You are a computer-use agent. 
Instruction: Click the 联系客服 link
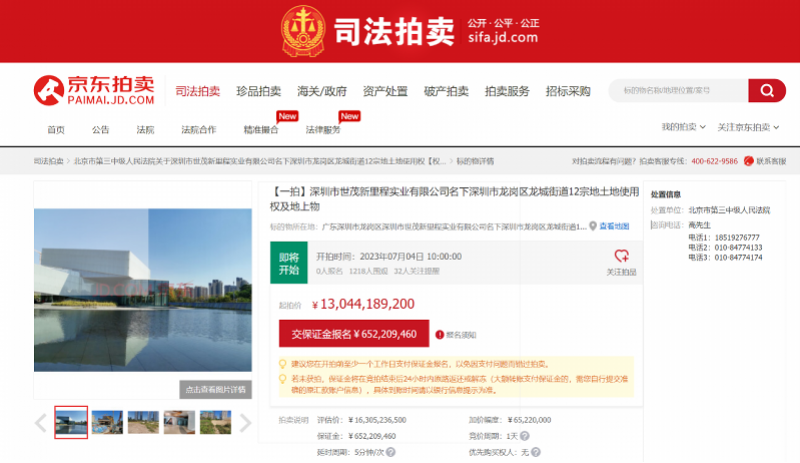pos(771,161)
